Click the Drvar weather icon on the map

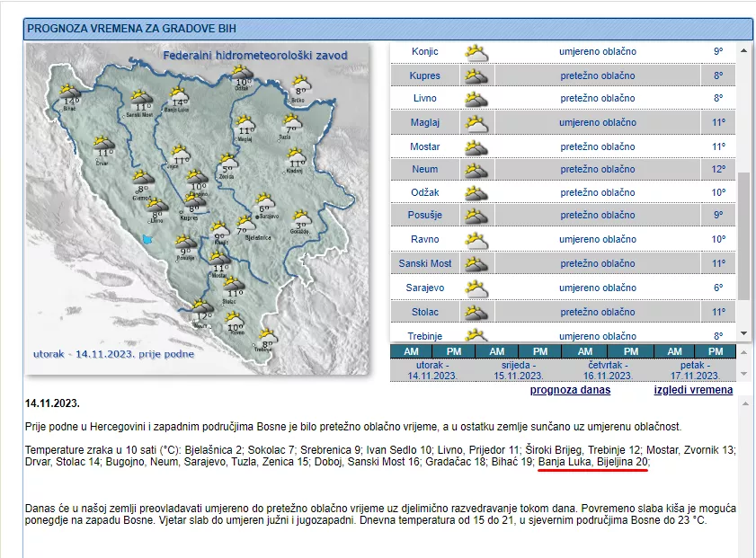coord(102,143)
